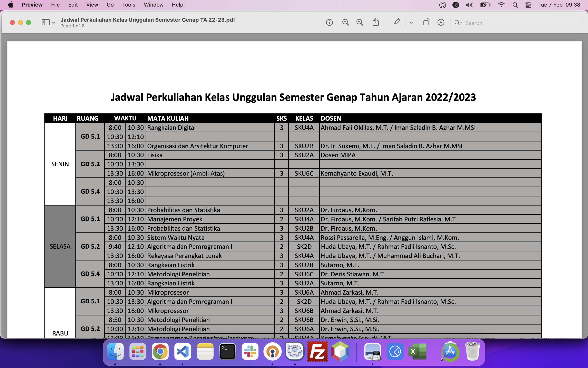Open the Go menu
The width and height of the screenshot is (588, 368).
tap(110, 5)
